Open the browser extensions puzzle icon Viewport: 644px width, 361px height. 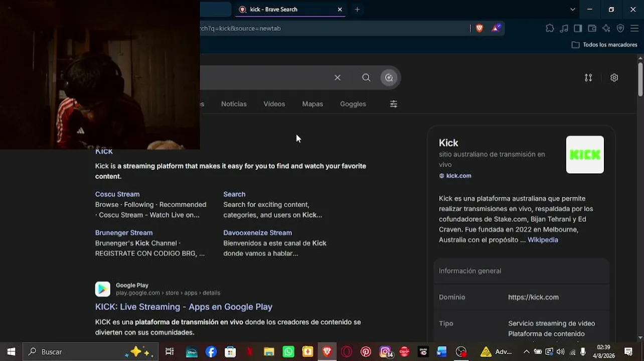pyautogui.click(x=550, y=29)
